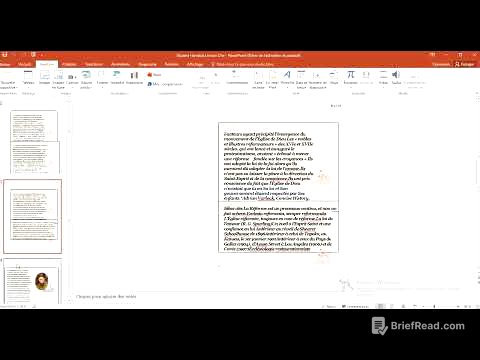Open Images en ligne picker
Viewport: 480px width, 360px height.
[58, 80]
